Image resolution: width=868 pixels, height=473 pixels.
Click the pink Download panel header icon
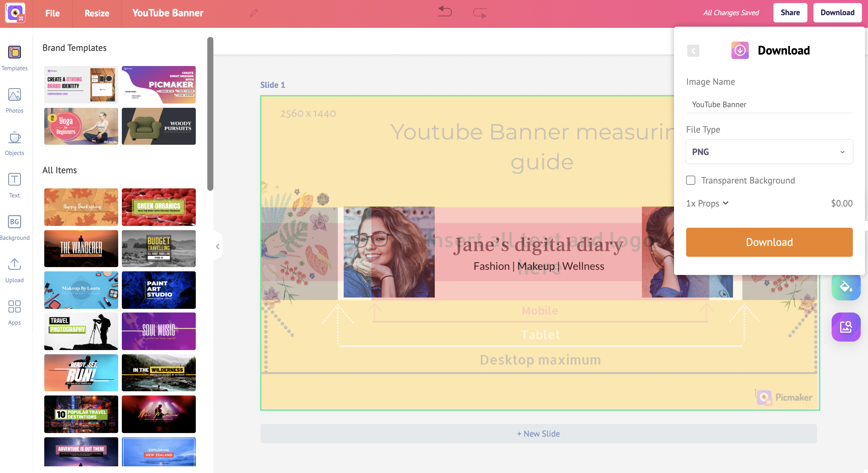(740, 50)
